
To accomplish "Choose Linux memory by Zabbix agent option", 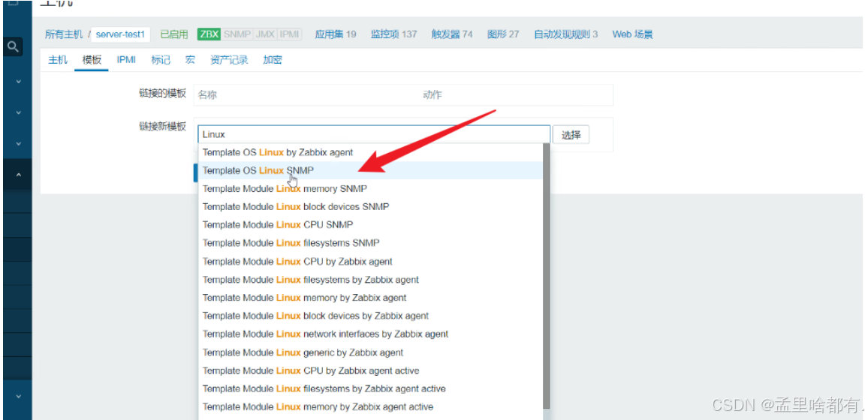I will coord(370,297).
